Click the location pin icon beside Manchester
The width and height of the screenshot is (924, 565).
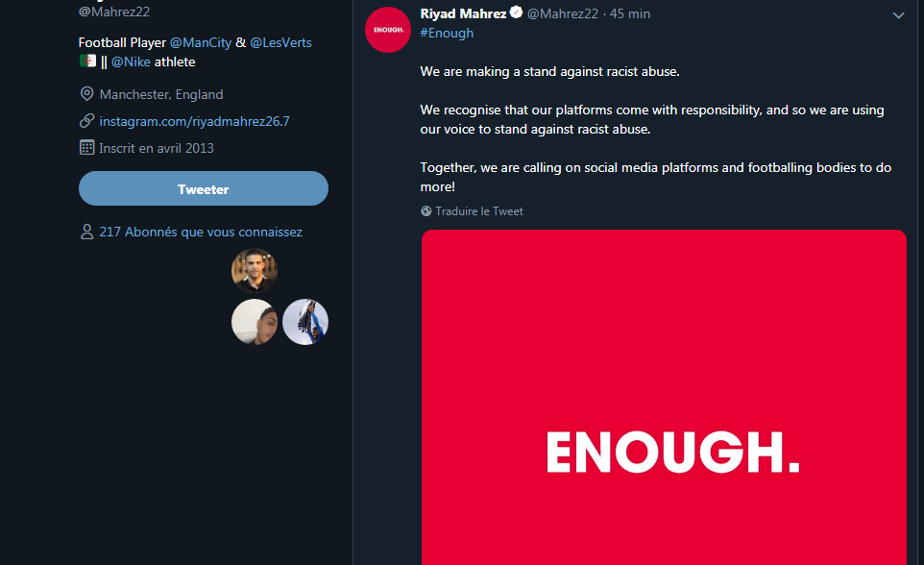click(x=87, y=94)
